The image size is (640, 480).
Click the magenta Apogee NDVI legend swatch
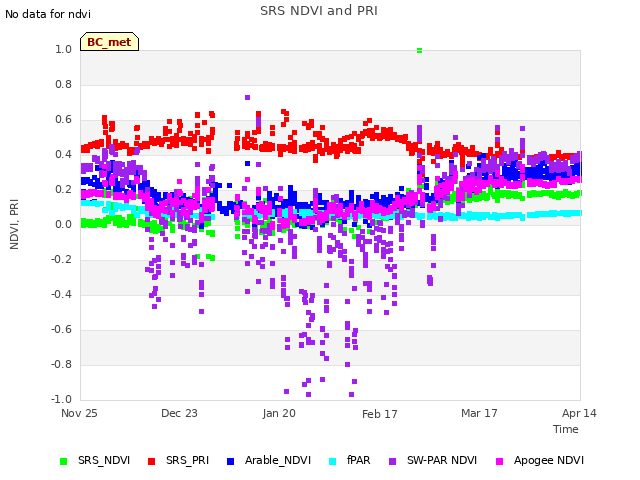[x=499, y=461]
